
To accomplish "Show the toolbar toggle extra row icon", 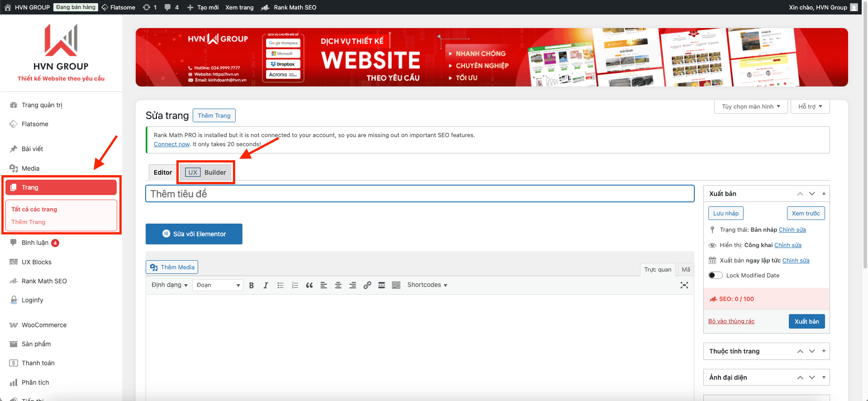I will (396, 285).
